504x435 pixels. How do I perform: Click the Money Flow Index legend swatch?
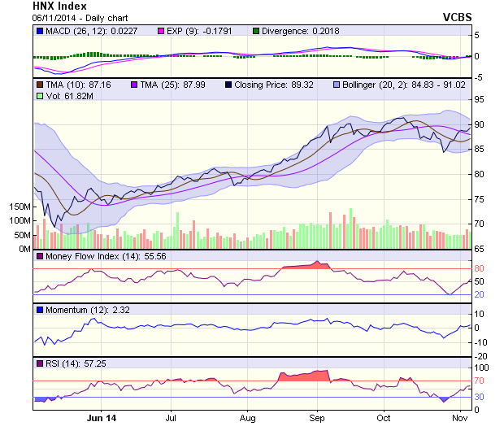[39, 256]
